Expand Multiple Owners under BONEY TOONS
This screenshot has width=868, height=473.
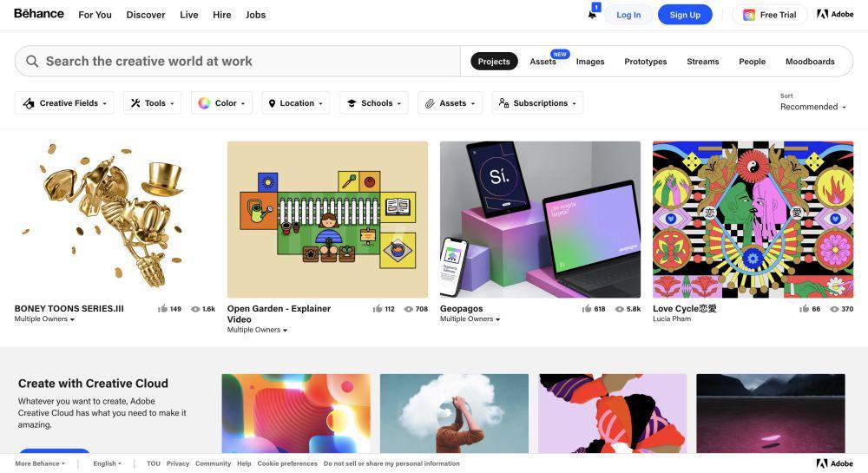44,319
